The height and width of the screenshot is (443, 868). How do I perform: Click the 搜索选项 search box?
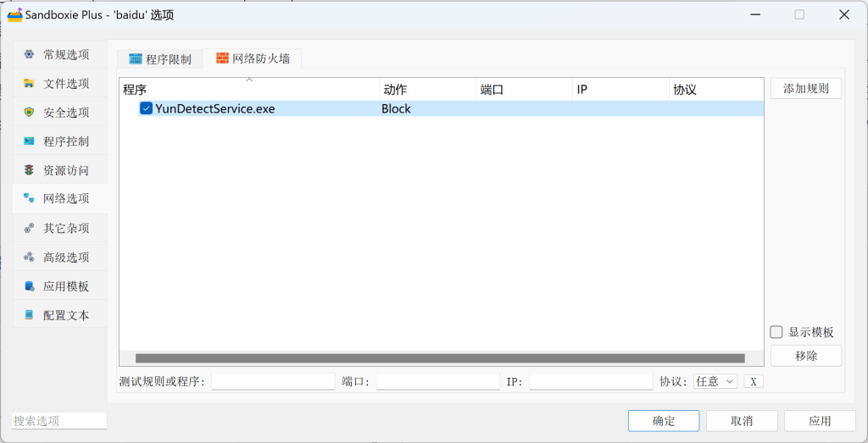(x=59, y=421)
